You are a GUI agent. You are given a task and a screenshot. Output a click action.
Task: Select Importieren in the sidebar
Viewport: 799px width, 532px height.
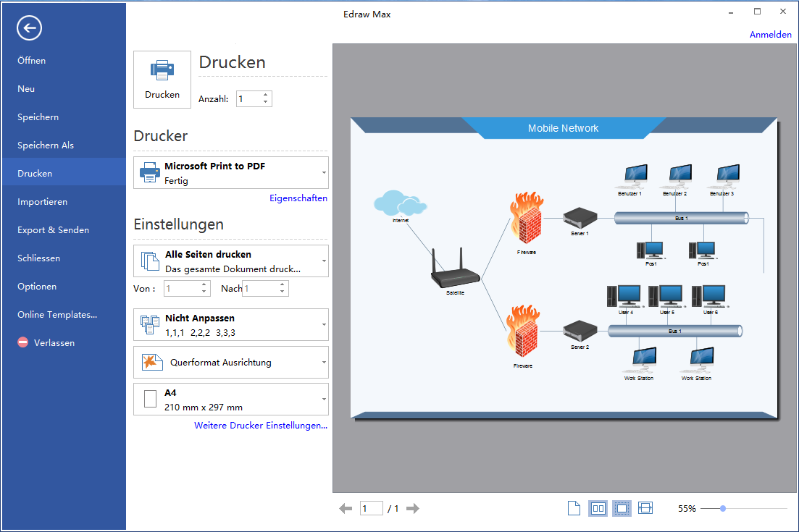pos(64,202)
